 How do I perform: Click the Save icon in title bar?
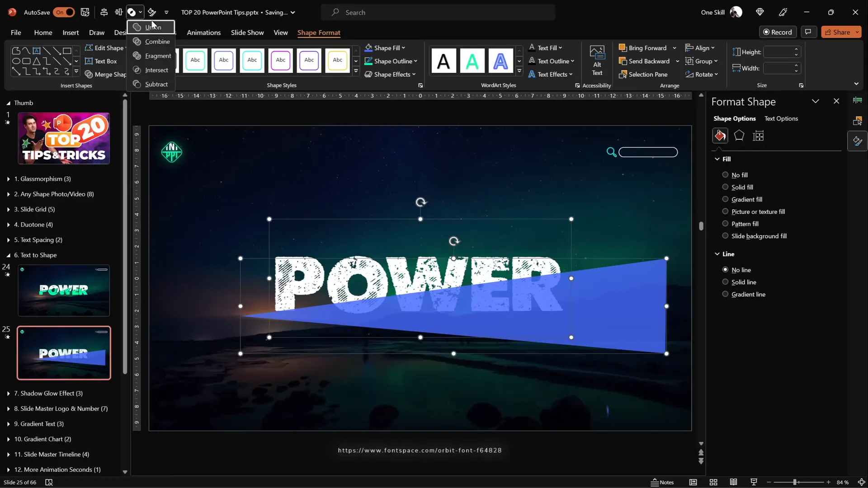[85, 12]
